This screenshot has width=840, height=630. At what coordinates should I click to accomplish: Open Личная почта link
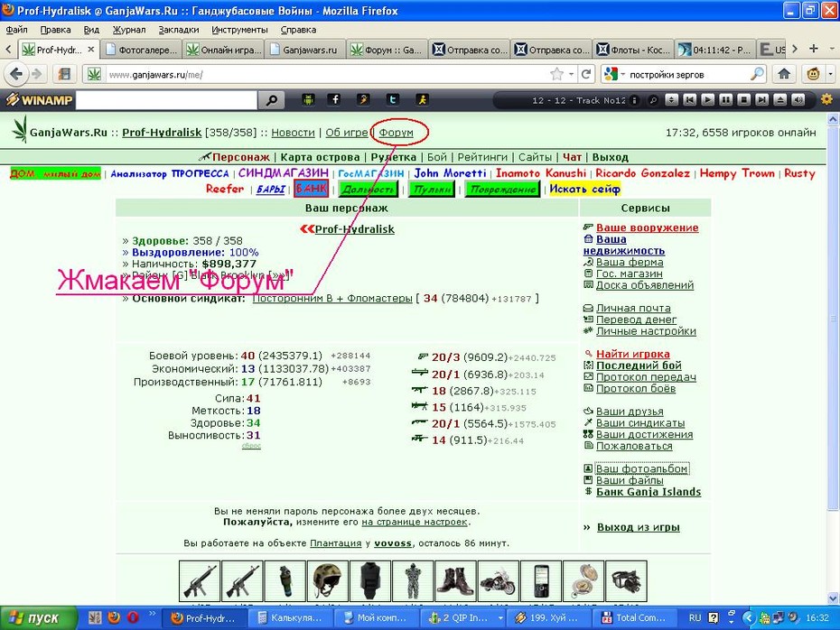[633, 308]
